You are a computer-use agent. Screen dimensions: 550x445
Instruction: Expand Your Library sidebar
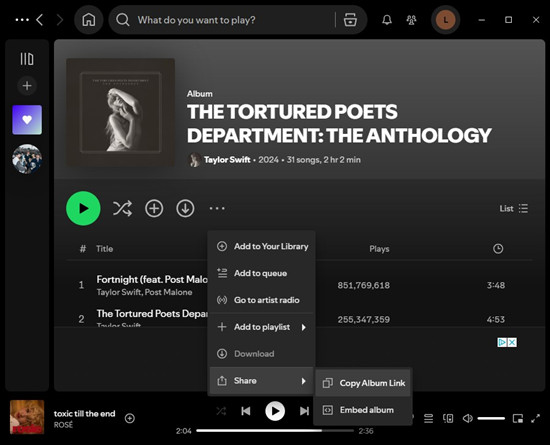click(x=27, y=59)
